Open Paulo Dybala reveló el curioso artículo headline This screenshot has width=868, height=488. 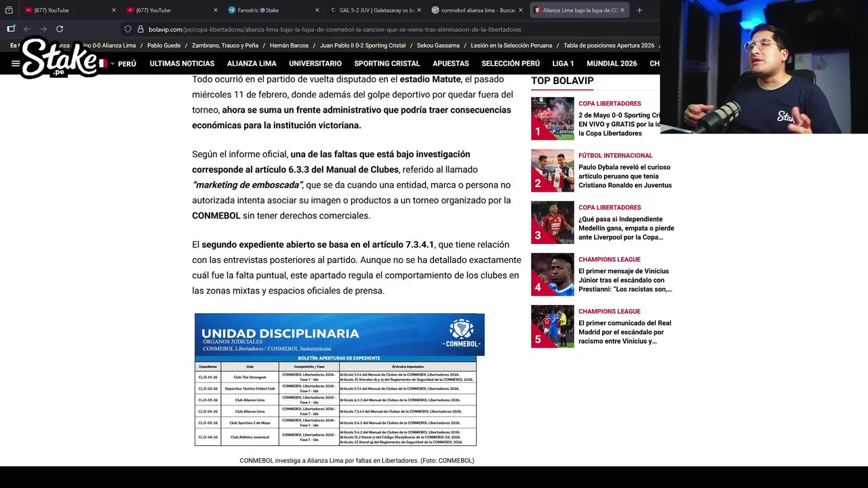[x=625, y=176]
